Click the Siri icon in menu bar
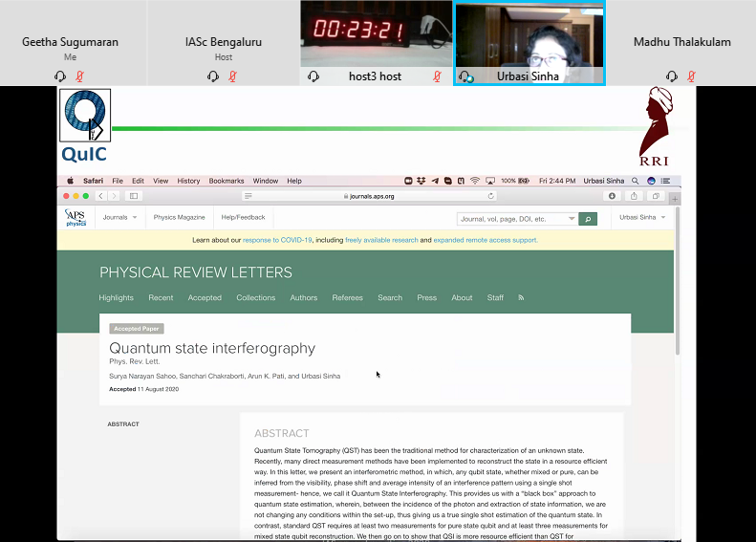The width and height of the screenshot is (756, 542). (x=651, y=181)
